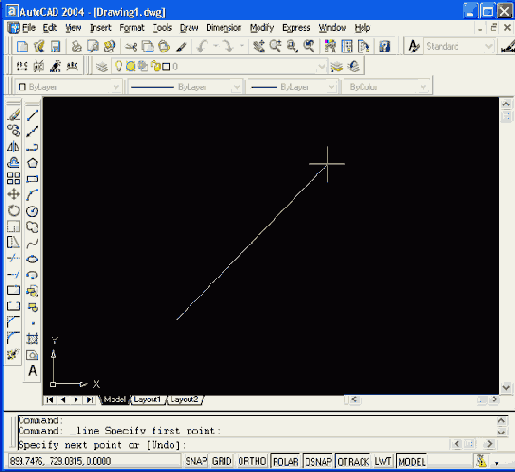Image resolution: width=515 pixels, height=472 pixels.
Task: Select the Move tool
Action: point(14,194)
